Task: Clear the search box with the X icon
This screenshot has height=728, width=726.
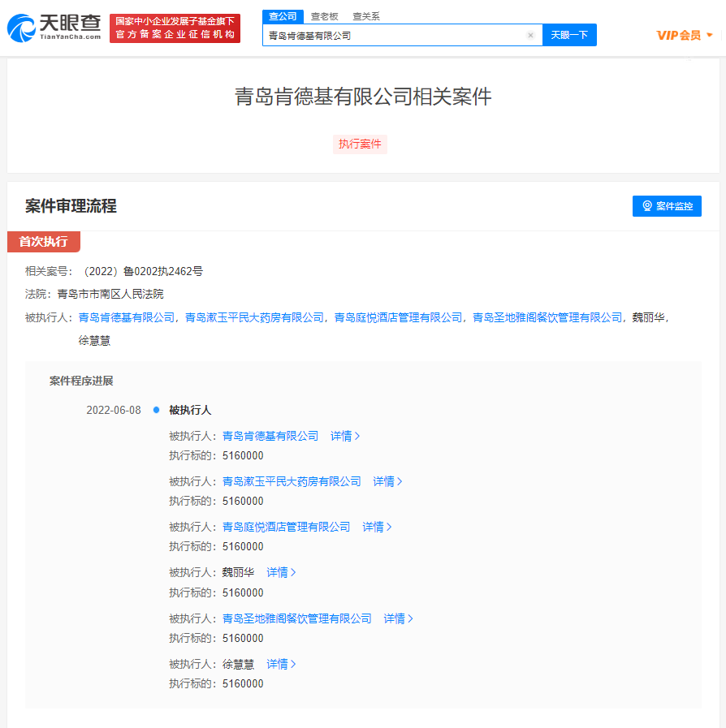Action: [x=530, y=36]
